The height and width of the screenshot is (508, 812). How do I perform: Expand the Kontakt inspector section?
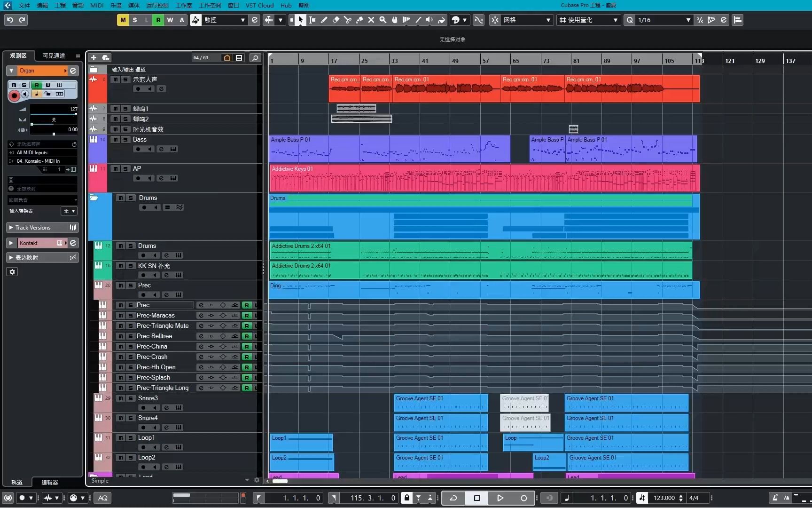click(11, 243)
